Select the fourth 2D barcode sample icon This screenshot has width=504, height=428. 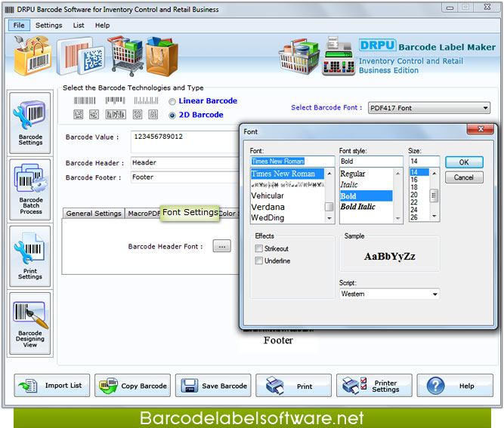coord(138,114)
